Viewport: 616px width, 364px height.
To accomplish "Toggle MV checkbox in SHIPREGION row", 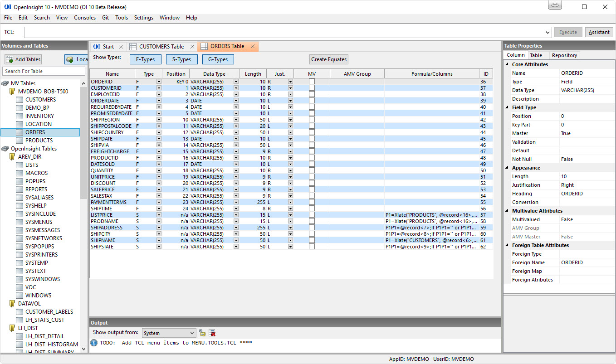I will (x=312, y=120).
